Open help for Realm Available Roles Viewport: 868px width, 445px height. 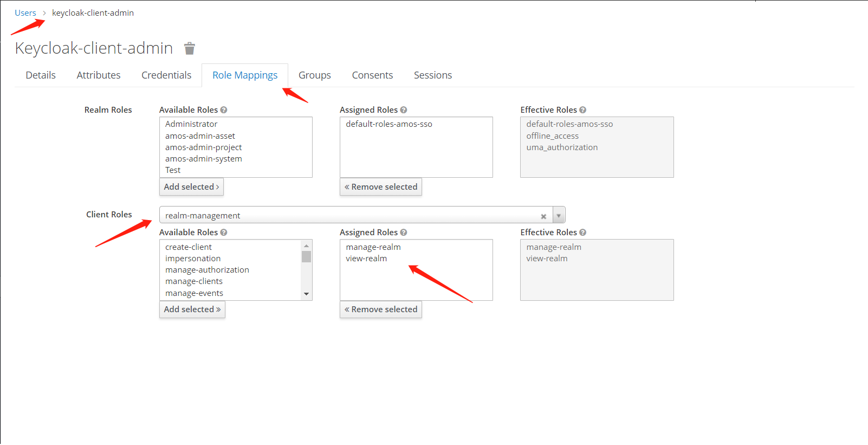[x=224, y=110]
